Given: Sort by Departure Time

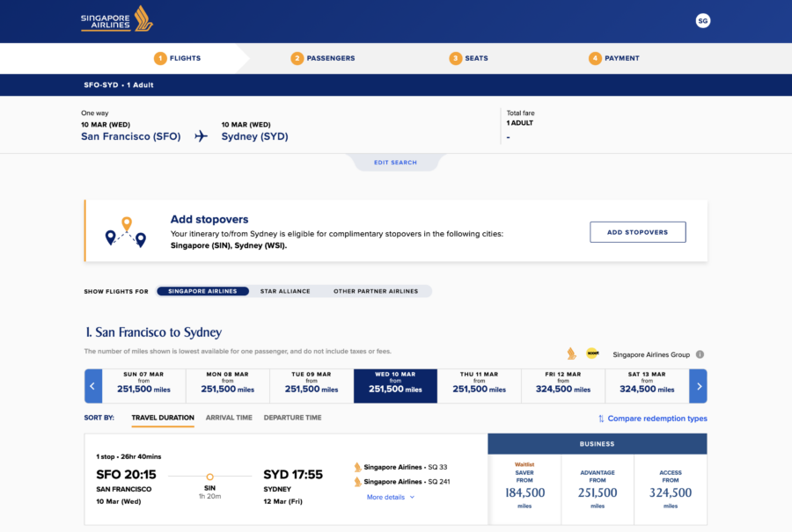Looking at the screenshot, I should click(292, 418).
